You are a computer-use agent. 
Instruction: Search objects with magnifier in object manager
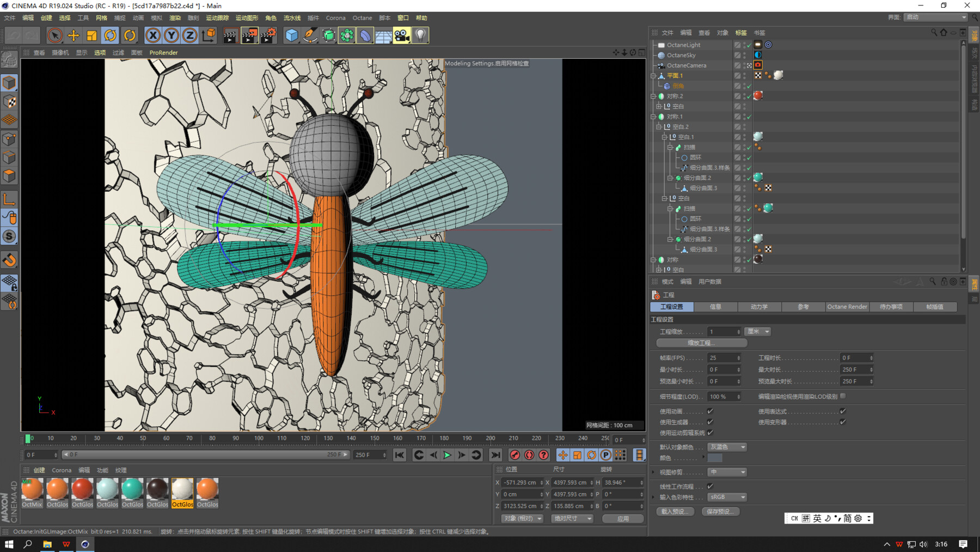pos(934,33)
